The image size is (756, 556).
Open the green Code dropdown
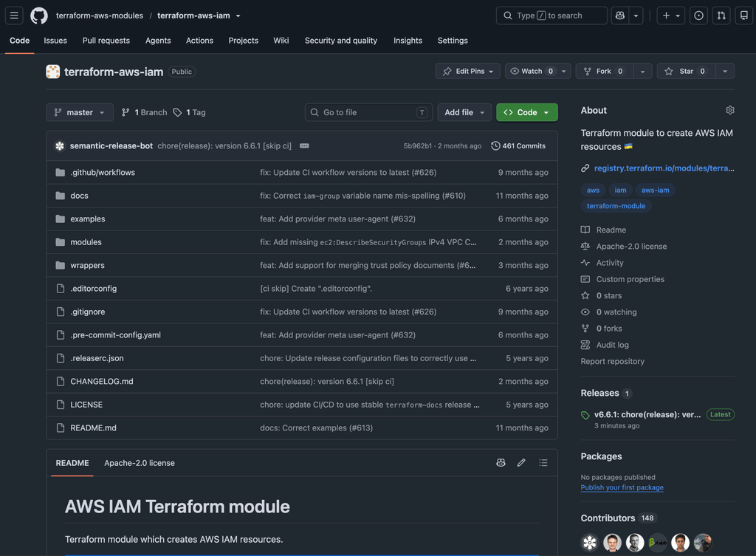pos(527,112)
